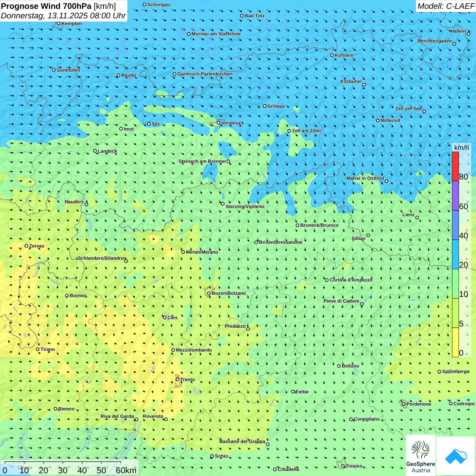This screenshot has width=476, height=476.
Task: Click the Bormio location marker
Action: coord(67,296)
